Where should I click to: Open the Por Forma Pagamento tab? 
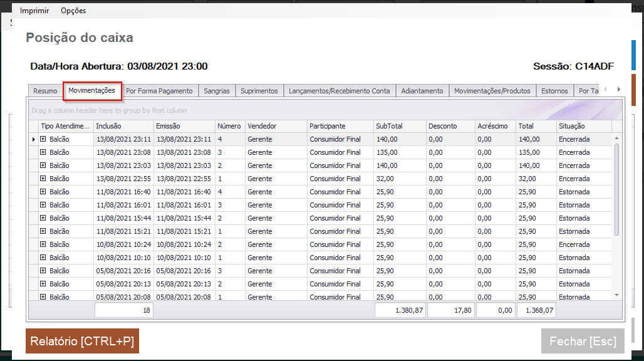pyautogui.click(x=159, y=91)
